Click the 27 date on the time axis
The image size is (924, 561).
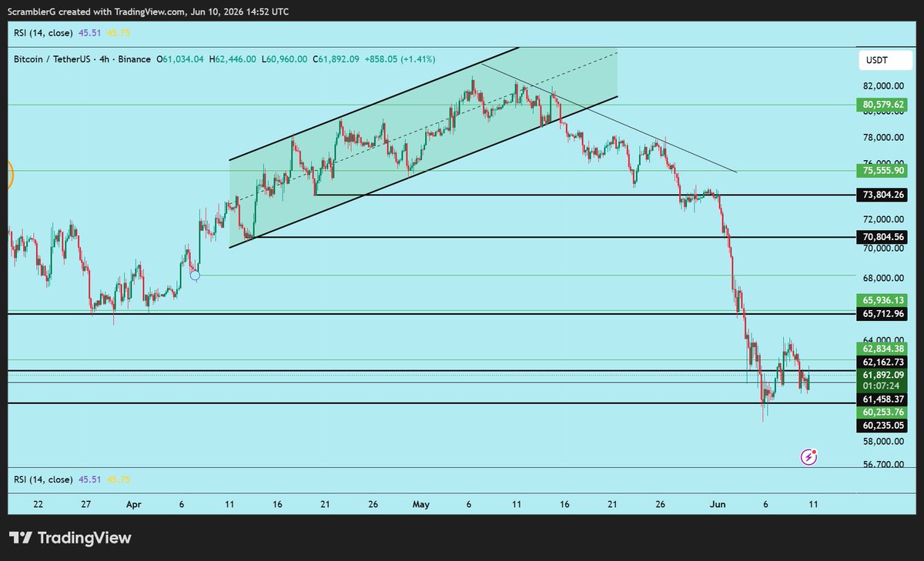coord(85,505)
